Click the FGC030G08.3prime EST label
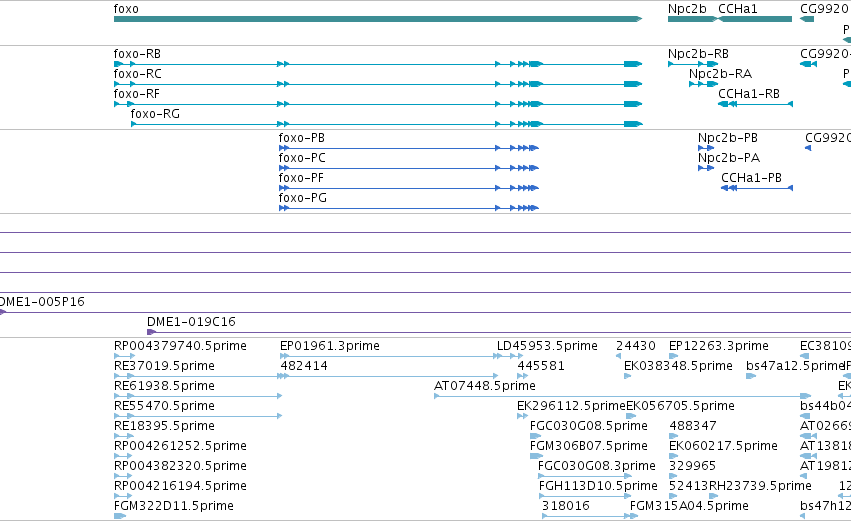Image resolution: width=851 pixels, height=521 pixels. (597, 466)
